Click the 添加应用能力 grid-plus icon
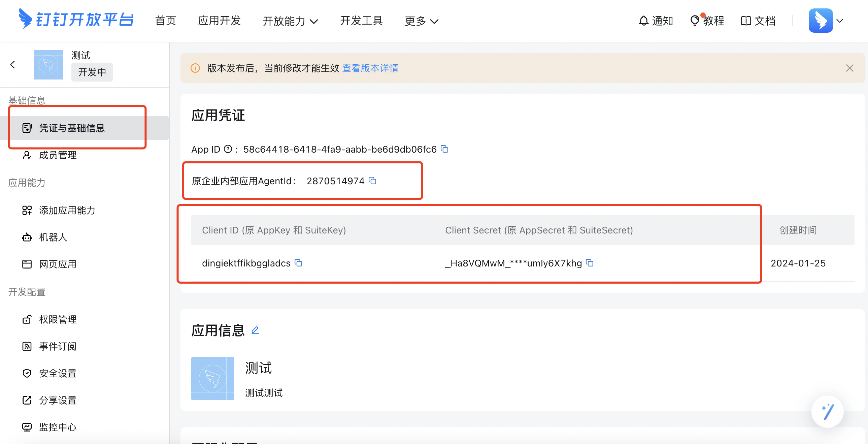868x444 pixels. [x=27, y=210]
